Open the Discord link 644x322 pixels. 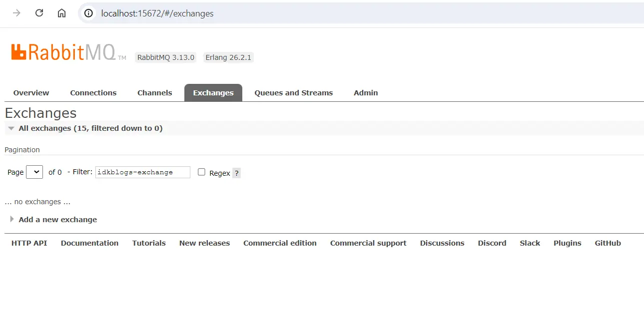coord(492,243)
